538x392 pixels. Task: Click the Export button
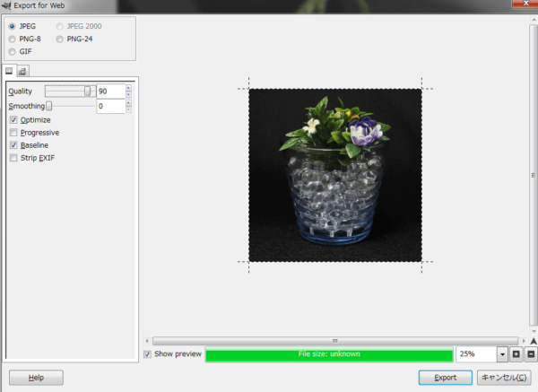tap(446, 378)
